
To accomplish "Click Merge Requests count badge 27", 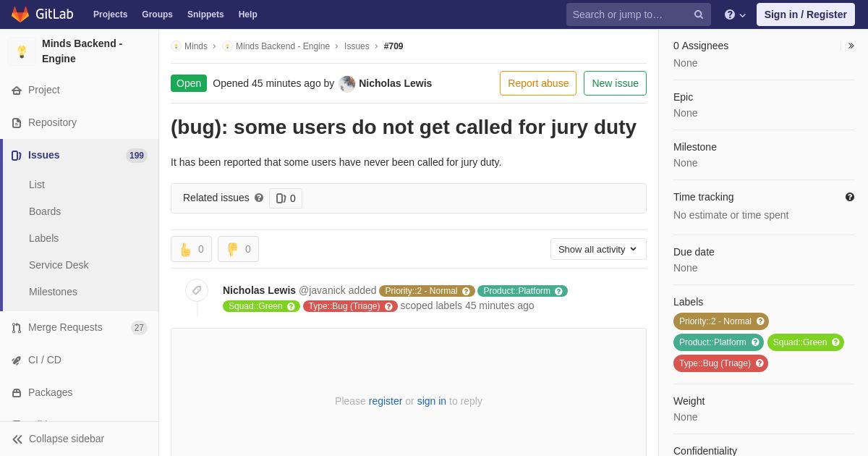I will pyautogui.click(x=139, y=328).
